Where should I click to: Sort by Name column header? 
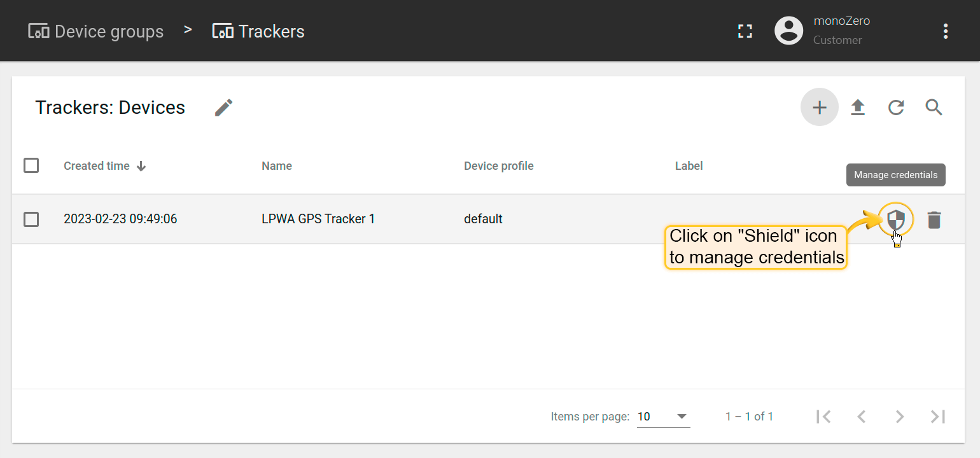(277, 166)
